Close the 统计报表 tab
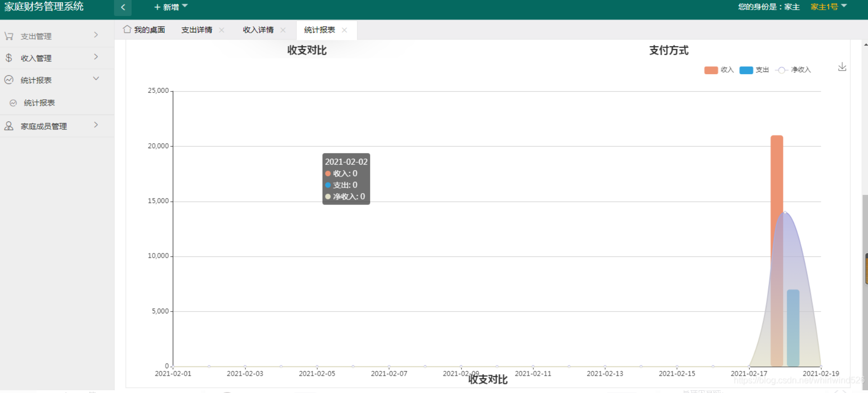 tap(345, 30)
